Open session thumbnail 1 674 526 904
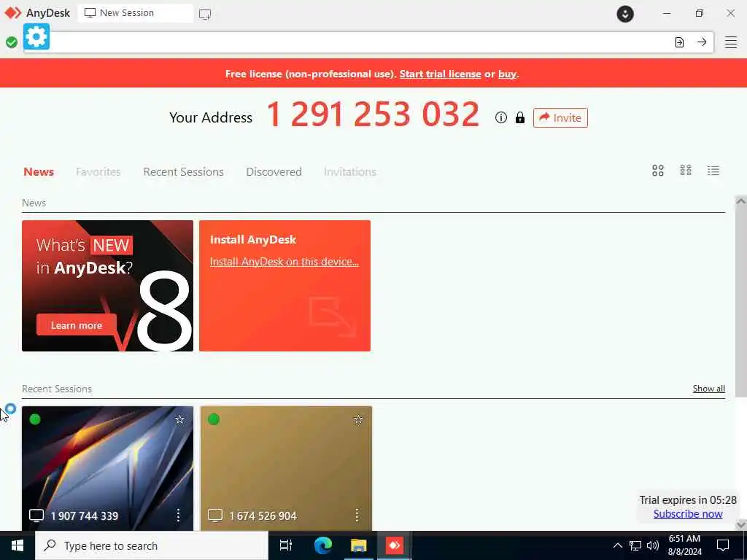 (286, 468)
